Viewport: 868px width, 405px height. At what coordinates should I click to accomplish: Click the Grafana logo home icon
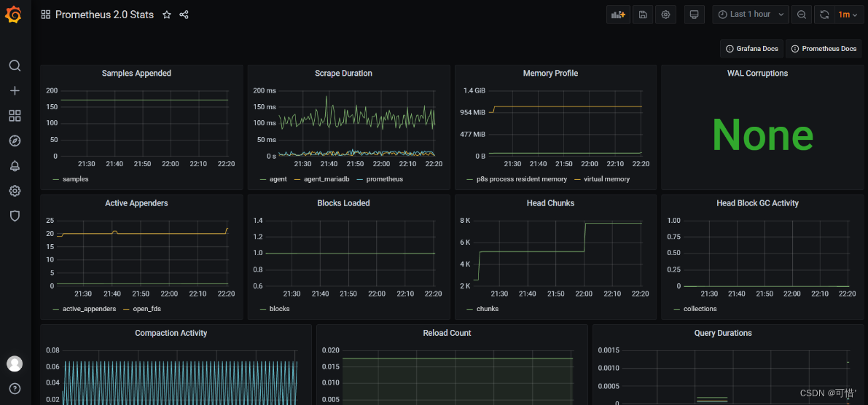click(15, 15)
